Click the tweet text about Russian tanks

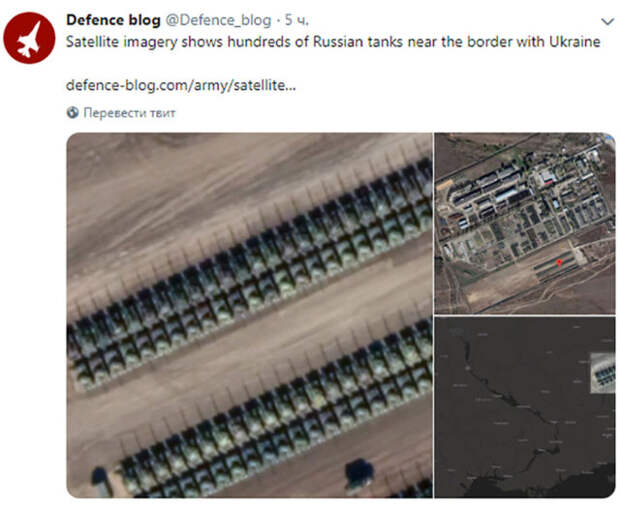click(333, 42)
